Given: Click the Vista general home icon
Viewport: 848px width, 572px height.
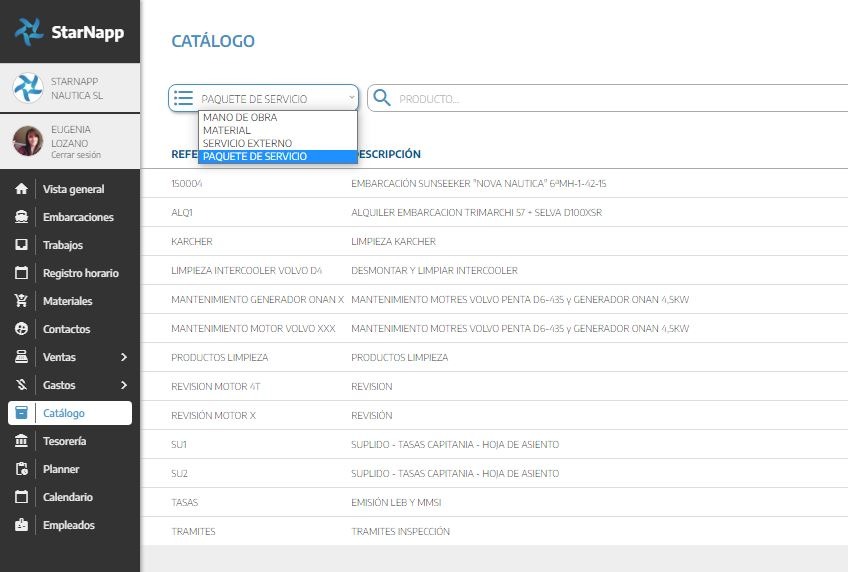Looking at the screenshot, I should pos(21,189).
